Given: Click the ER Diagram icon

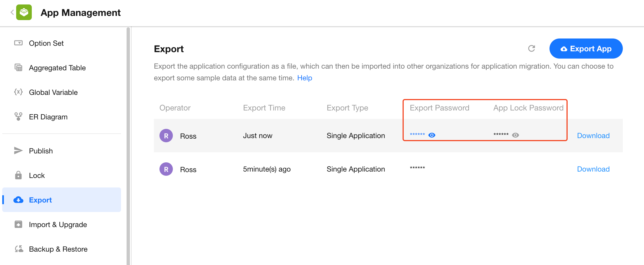Looking at the screenshot, I should click(18, 117).
